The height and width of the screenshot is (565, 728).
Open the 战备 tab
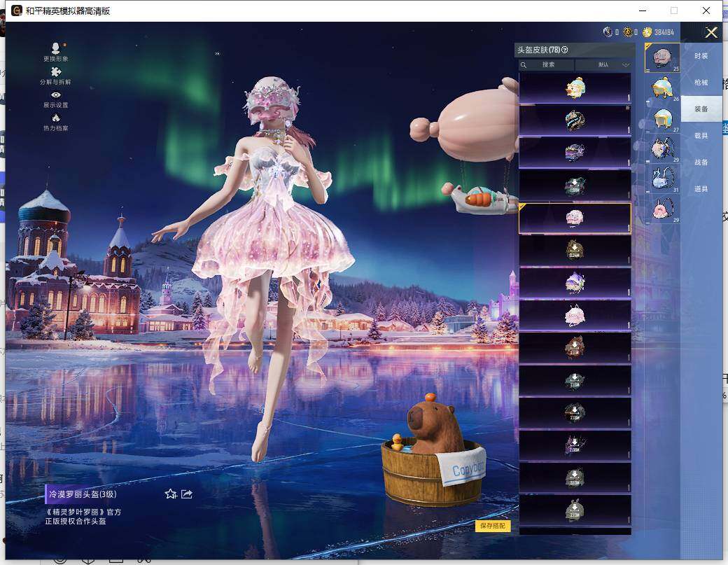click(x=701, y=162)
